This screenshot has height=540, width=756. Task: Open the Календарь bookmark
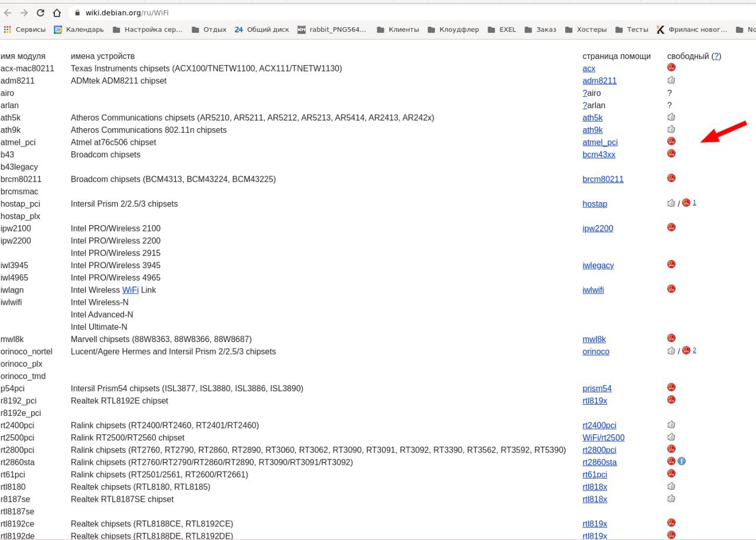pos(79,30)
